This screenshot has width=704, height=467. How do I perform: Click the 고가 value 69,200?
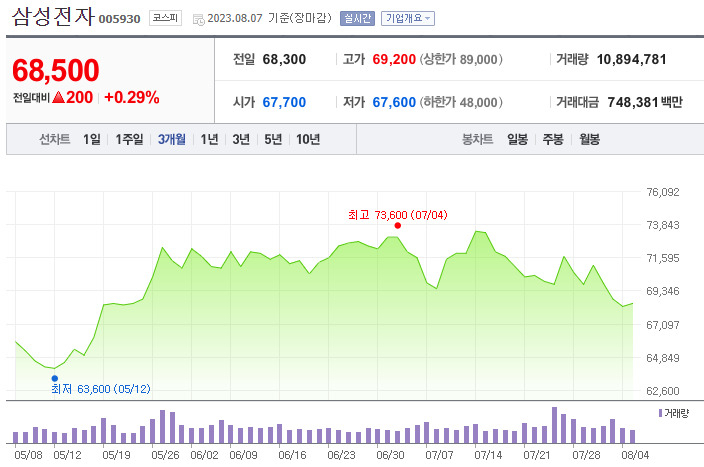coord(394,59)
